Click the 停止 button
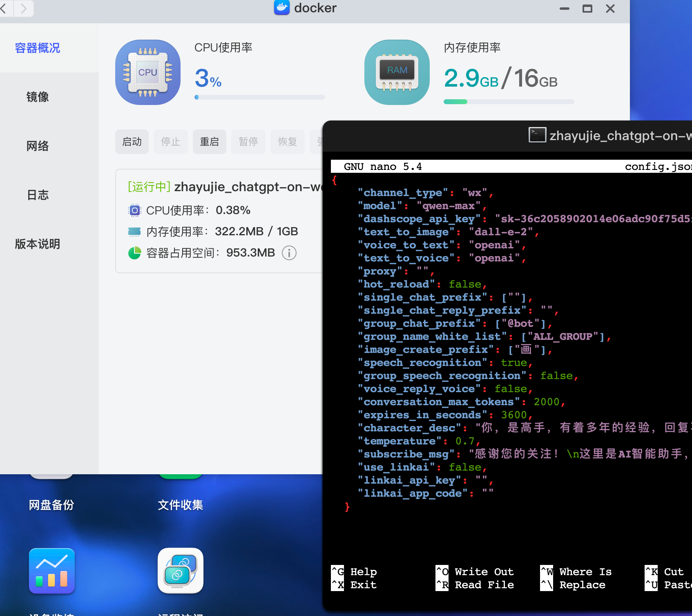Viewport: 692px width, 616px height. (x=171, y=142)
